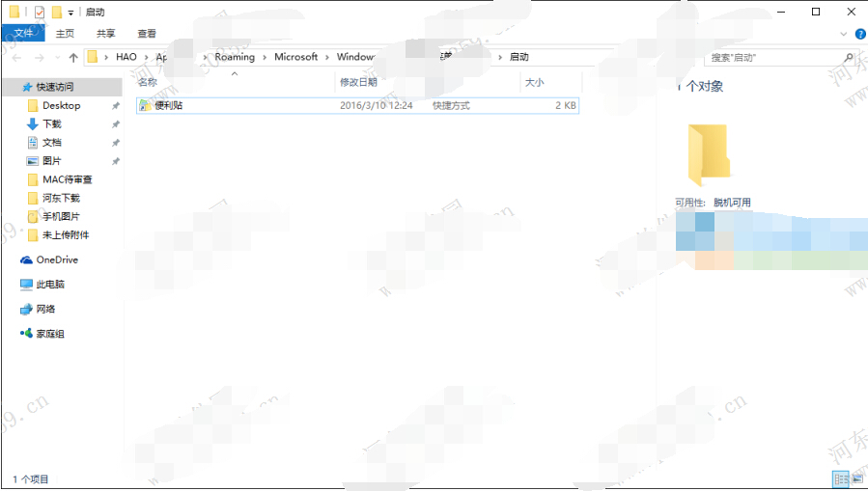Switch to the 主页 ribbon tab
This screenshot has height=491, width=868.
65,34
